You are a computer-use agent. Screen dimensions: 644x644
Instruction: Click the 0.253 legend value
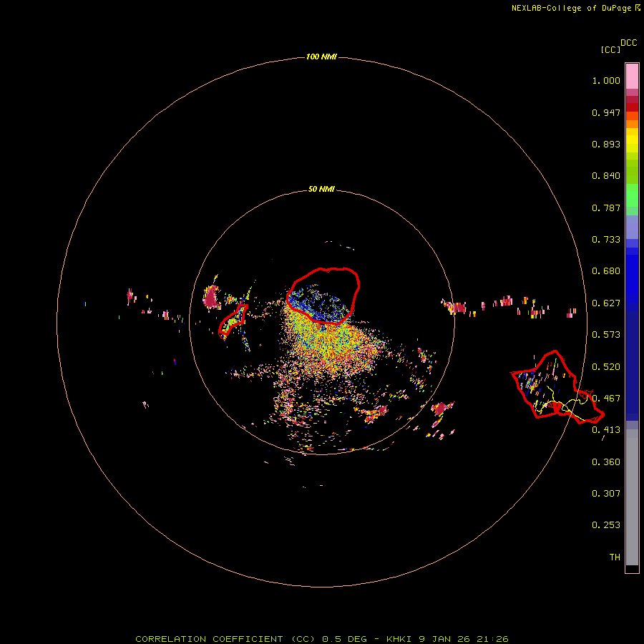(606, 525)
